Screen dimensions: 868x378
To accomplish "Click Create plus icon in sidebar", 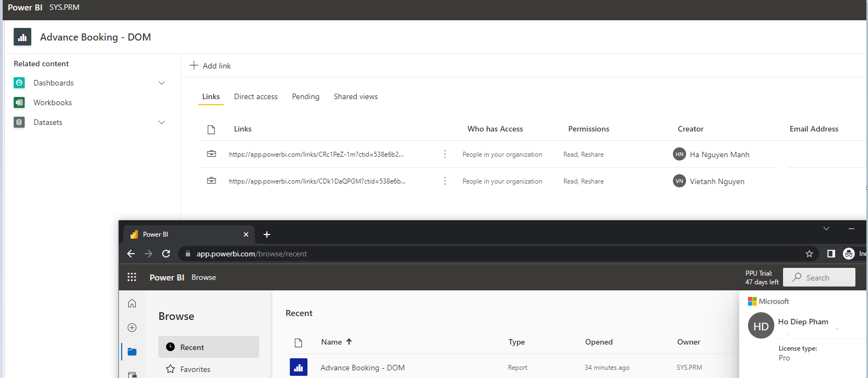I will [x=132, y=328].
